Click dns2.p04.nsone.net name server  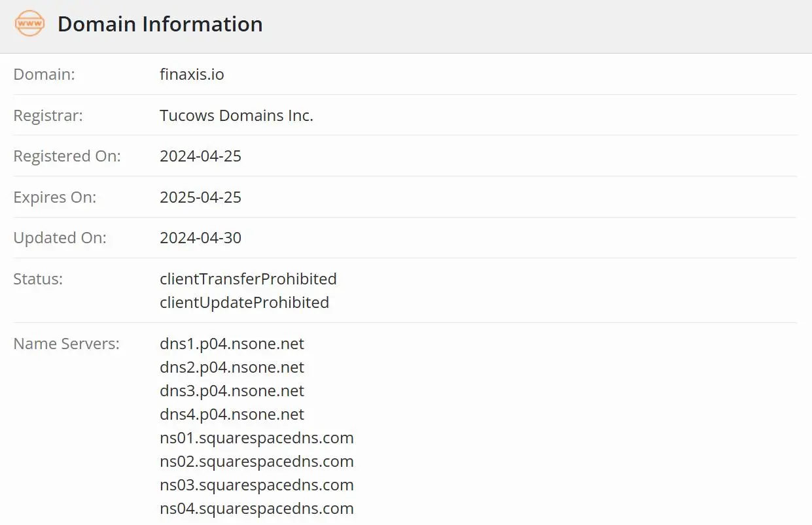click(x=232, y=367)
